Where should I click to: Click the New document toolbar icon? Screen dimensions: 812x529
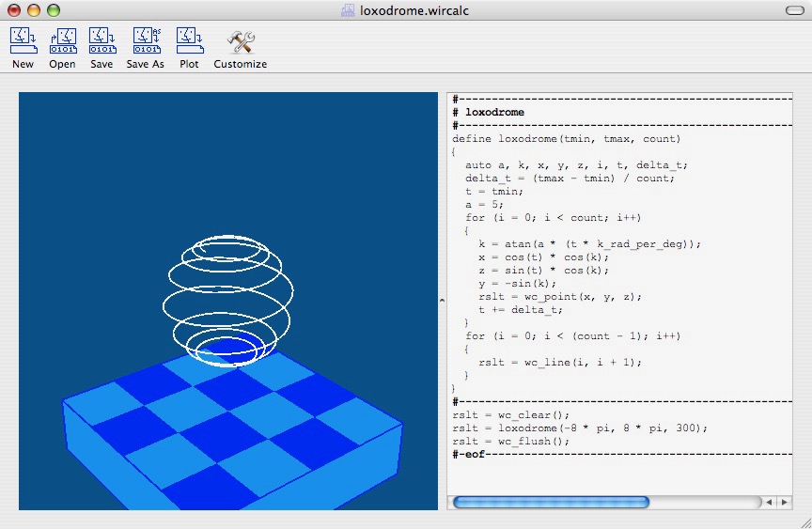pos(23,41)
